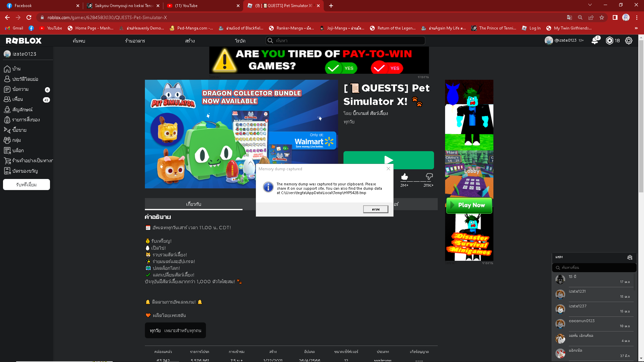The image size is (644, 362).
Task: Reload the page with refresh icon
Action: [x=29, y=17]
